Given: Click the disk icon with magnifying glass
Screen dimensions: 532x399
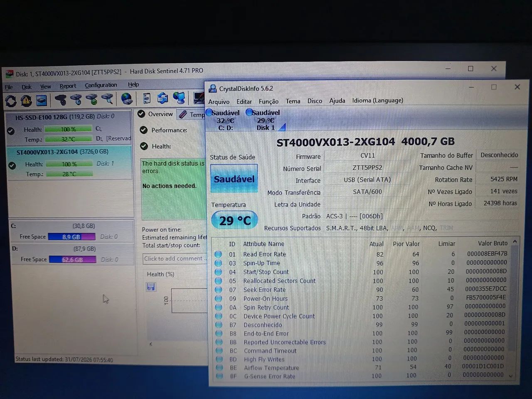Looking at the screenshot, I should (107, 99).
